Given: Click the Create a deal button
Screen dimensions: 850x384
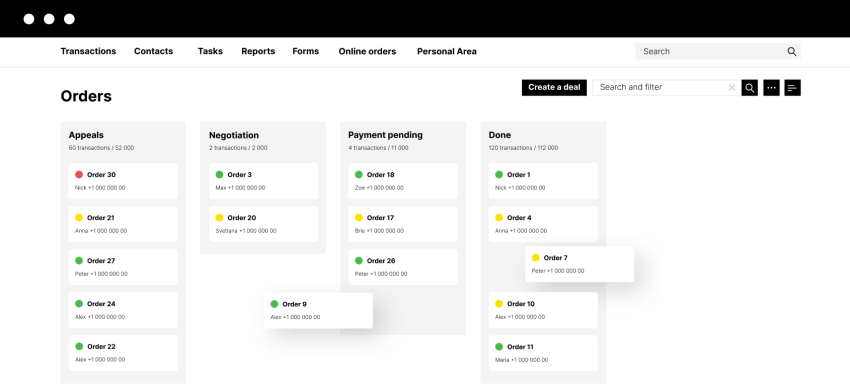Looking at the screenshot, I should point(554,87).
